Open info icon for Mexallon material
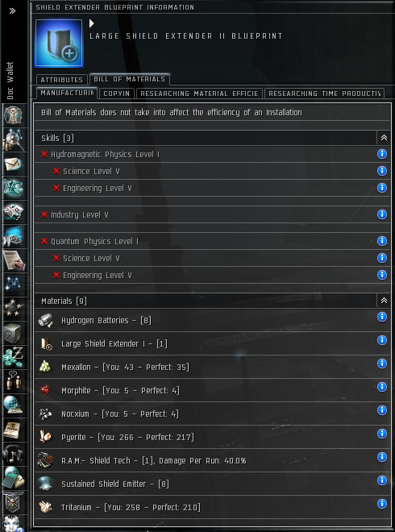 pos(382,364)
